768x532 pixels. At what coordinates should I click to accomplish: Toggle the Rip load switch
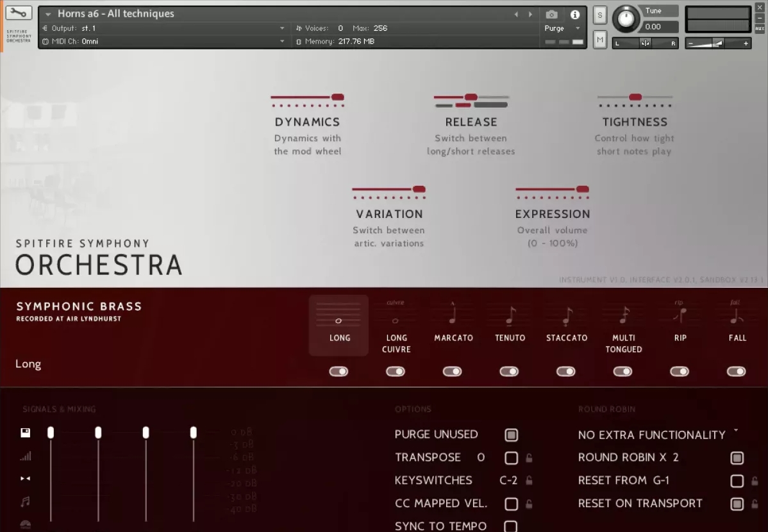tap(680, 371)
